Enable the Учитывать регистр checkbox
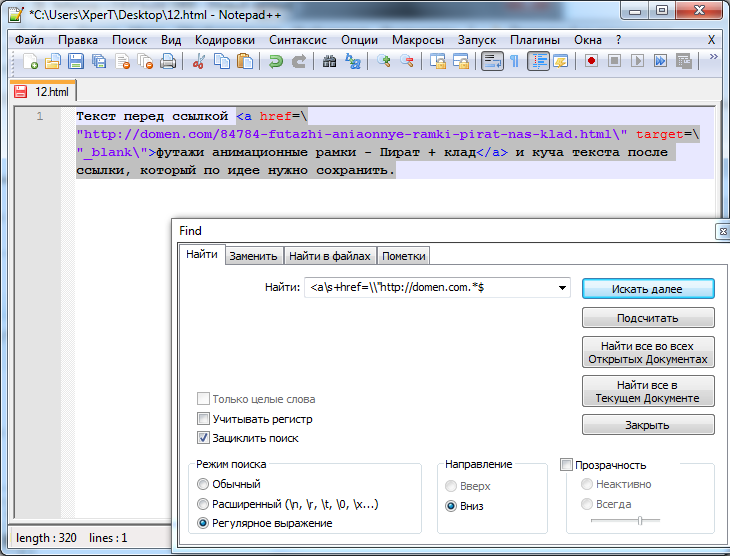The image size is (730, 556). click(204, 419)
